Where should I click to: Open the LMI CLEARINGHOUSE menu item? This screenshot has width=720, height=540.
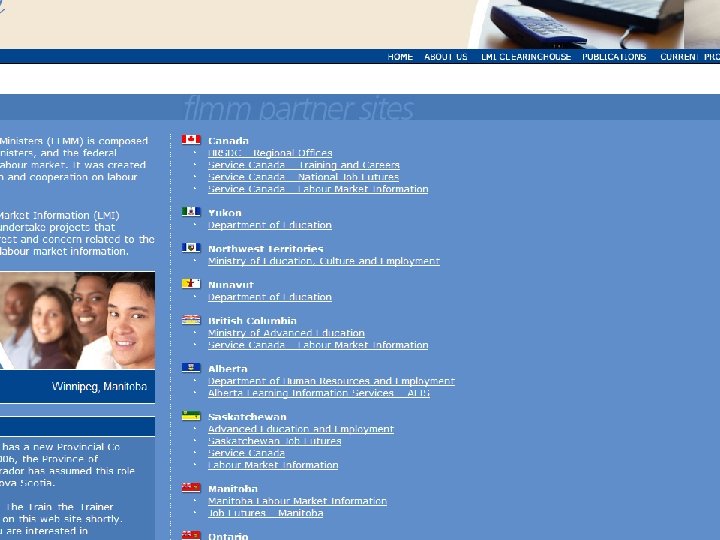tap(526, 57)
